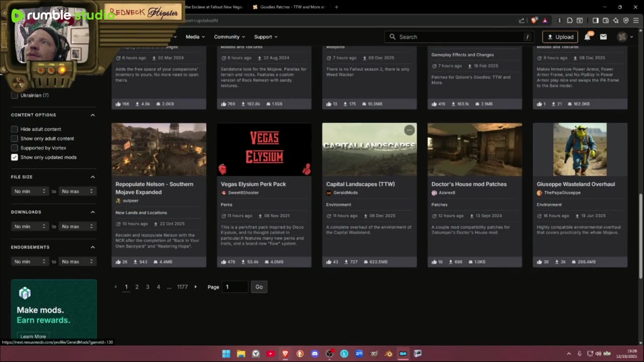Toggle the browser sidebar panel icon
Image resolution: width=644 pixels, height=362 pixels.
tap(595, 21)
